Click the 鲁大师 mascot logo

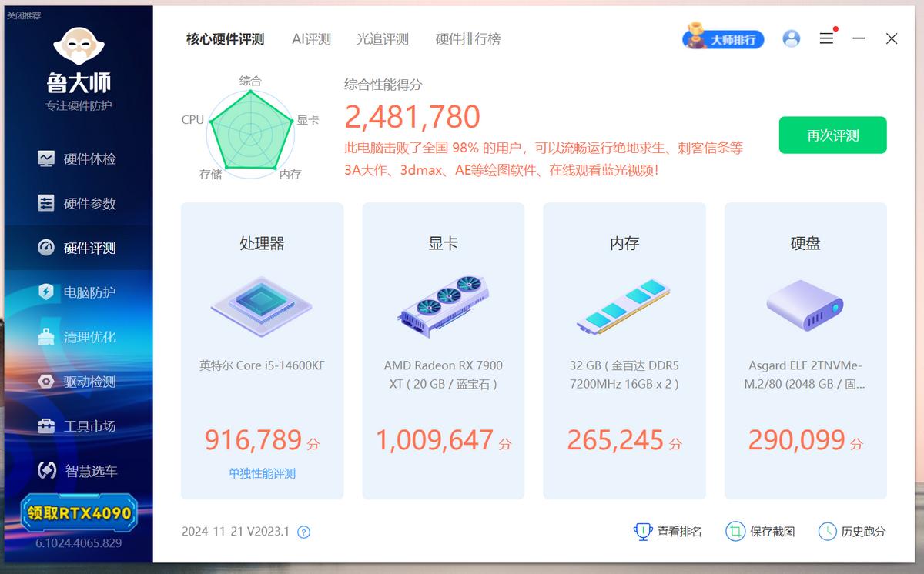tap(79, 48)
